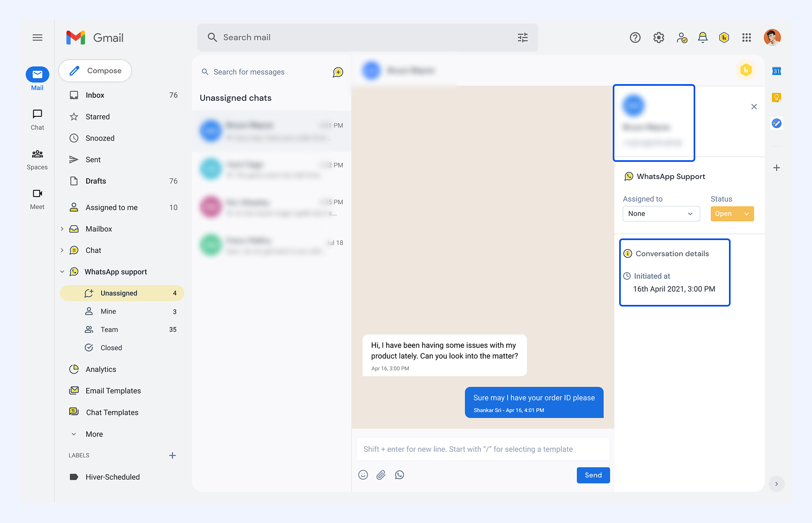Switch to Mail in the left rail
The height and width of the screenshot is (523, 812).
(x=37, y=79)
